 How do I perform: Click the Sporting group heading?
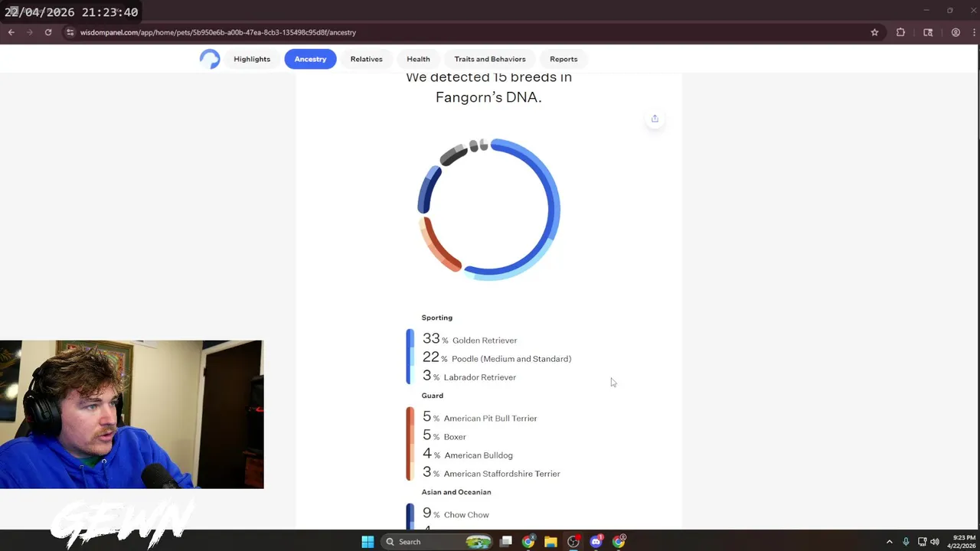click(x=436, y=318)
